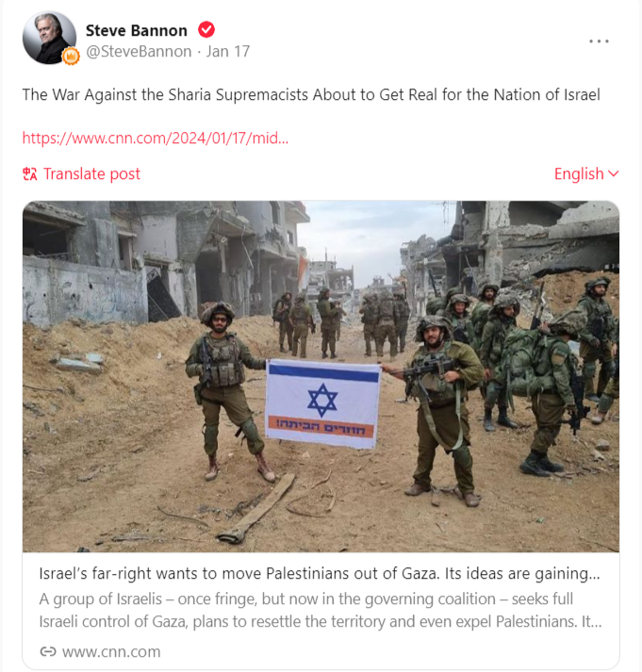Open Steve Bannon's profile avatar

(x=49, y=38)
